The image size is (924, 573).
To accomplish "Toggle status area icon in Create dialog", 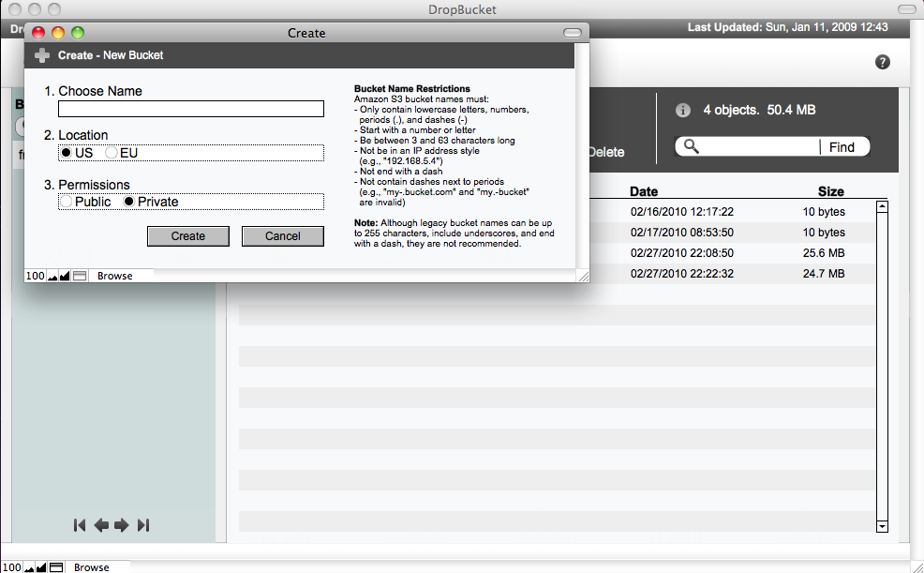I will click(x=80, y=276).
